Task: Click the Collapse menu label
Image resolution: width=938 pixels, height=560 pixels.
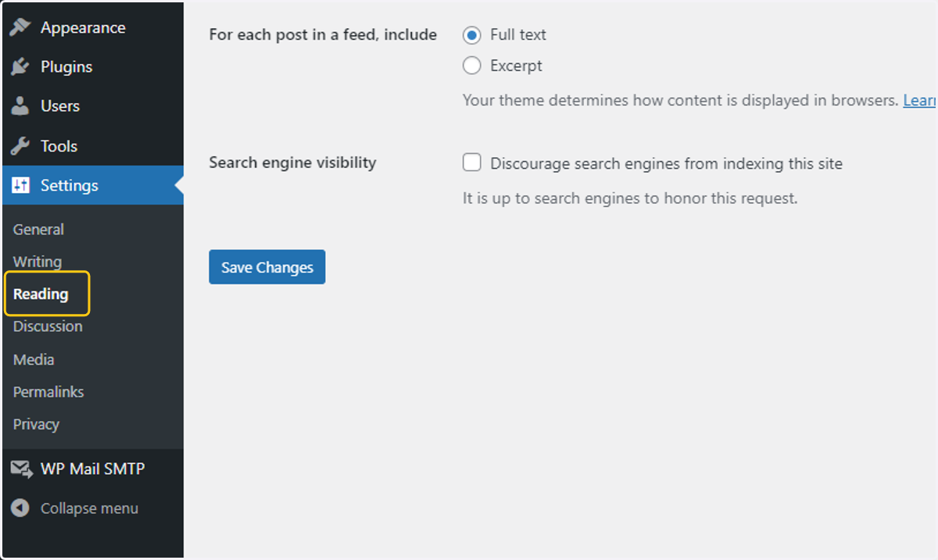Action: pos(89,508)
